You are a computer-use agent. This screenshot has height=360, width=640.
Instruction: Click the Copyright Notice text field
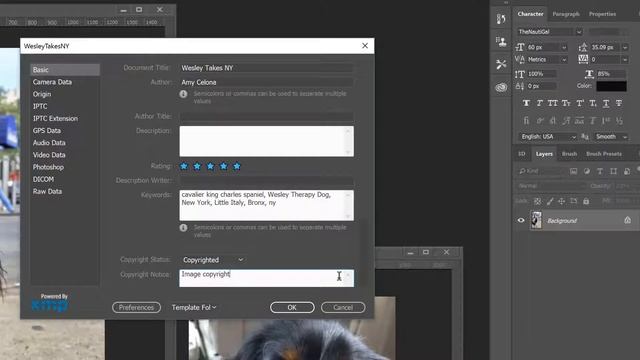point(267,278)
